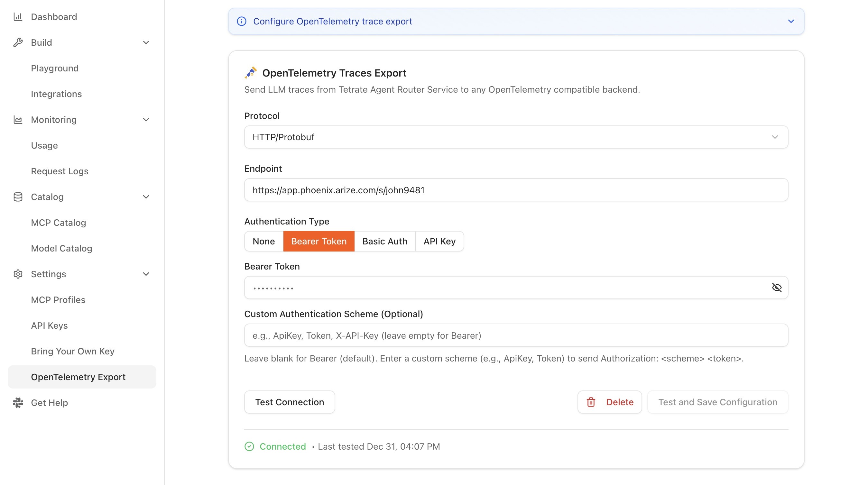Click the Build wrench icon

(x=18, y=42)
